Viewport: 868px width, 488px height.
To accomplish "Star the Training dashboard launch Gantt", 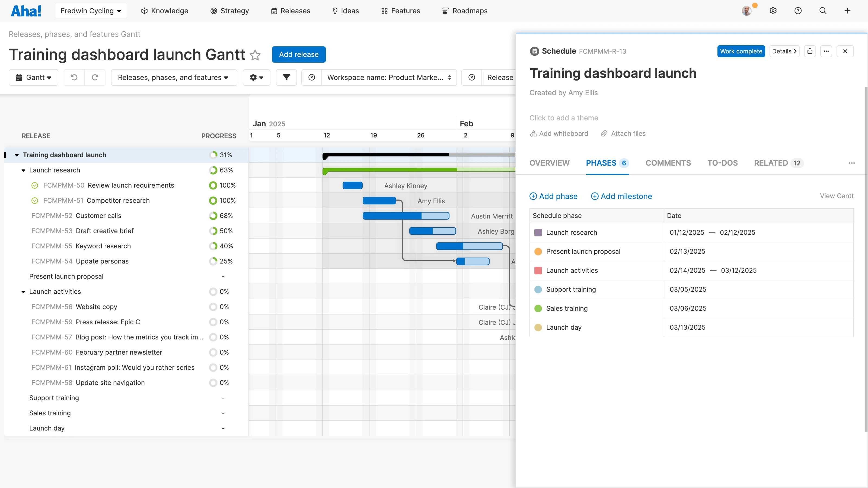I will click(255, 55).
